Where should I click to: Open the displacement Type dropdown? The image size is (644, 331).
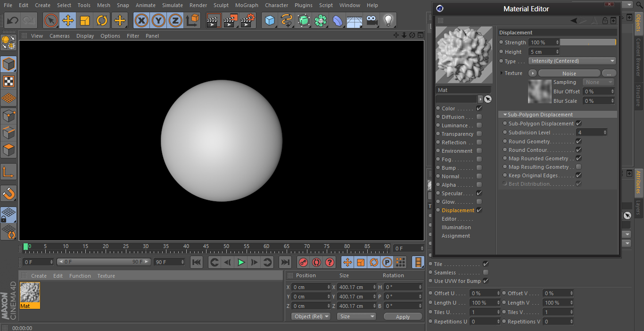coord(572,61)
